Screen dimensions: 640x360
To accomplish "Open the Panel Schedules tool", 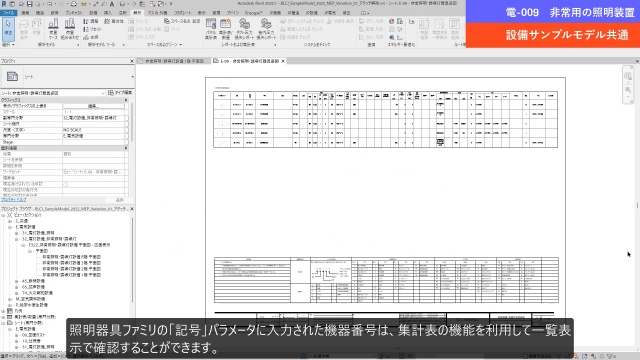I will coord(211,29).
